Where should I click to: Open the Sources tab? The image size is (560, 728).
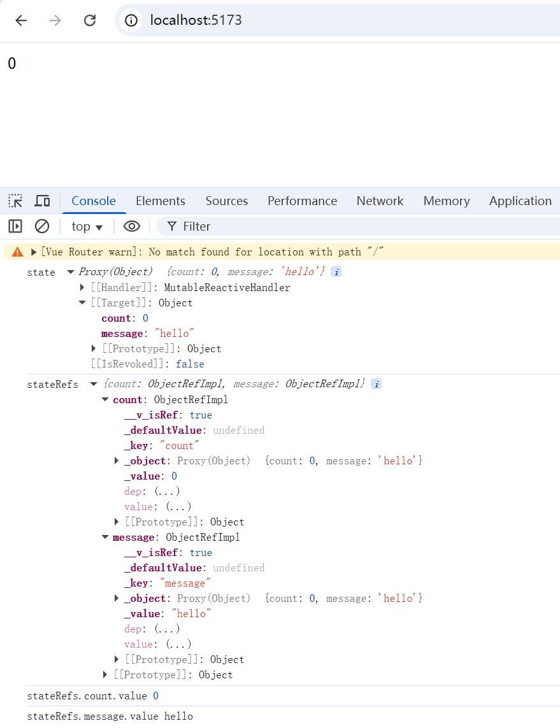[227, 201]
